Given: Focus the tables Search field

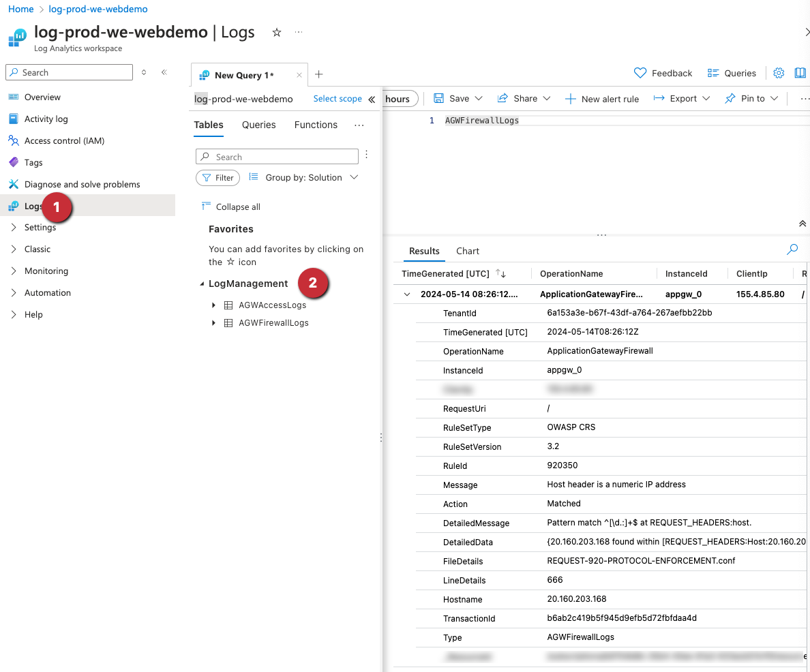Looking at the screenshot, I should point(277,157).
